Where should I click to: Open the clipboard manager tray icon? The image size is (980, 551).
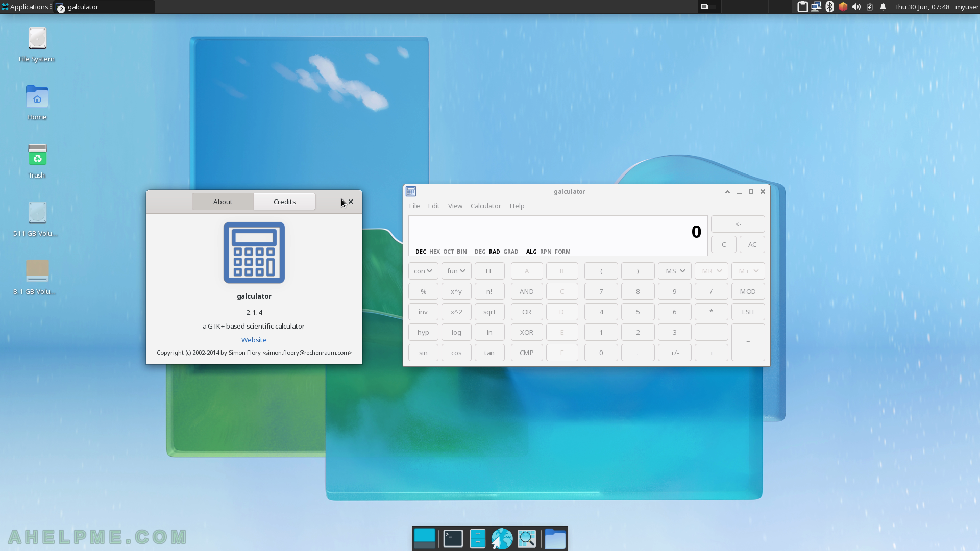tap(802, 7)
